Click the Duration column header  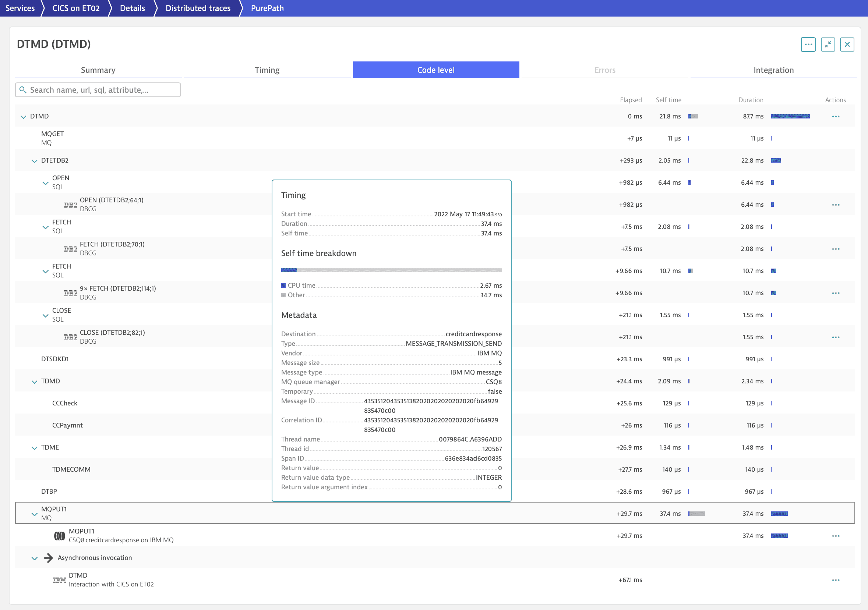coord(751,100)
